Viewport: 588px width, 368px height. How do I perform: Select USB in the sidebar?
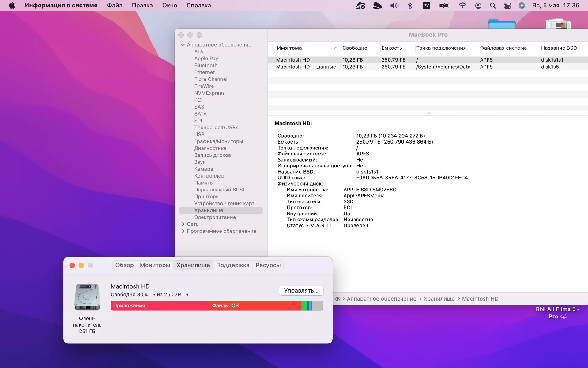tap(199, 135)
